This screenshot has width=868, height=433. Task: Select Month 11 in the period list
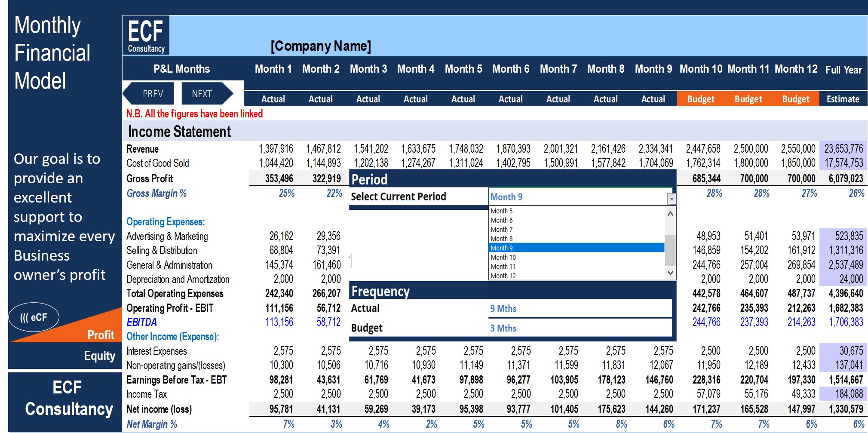click(x=503, y=267)
